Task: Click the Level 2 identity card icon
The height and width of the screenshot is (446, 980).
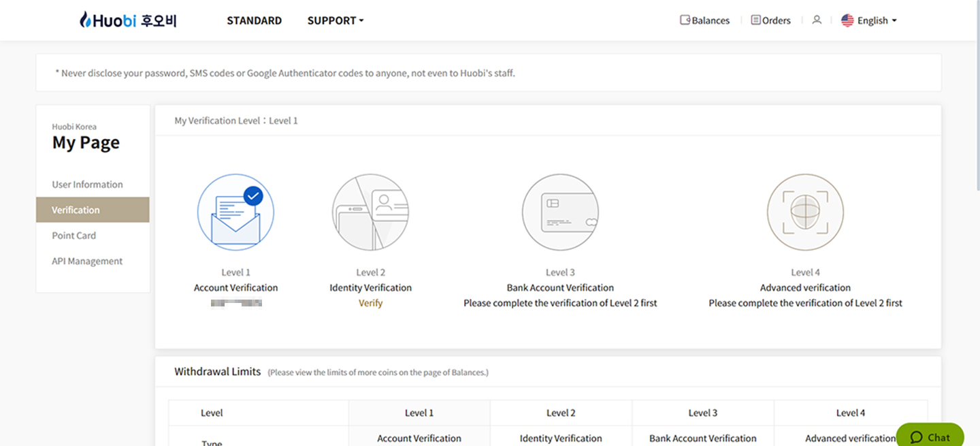Action: [370, 212]
